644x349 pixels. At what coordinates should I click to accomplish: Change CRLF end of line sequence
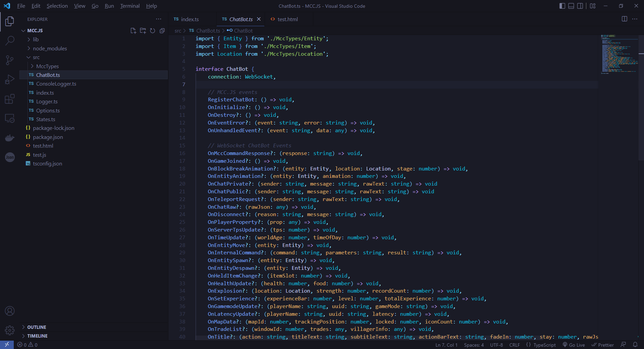point(515,345)
